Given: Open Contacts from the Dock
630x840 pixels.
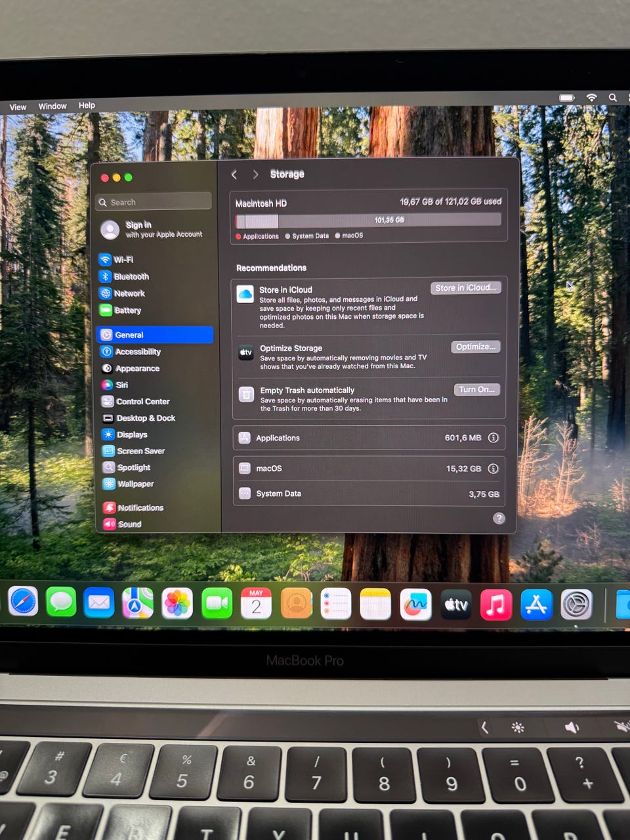Looking at the screenshot, I should point(296,603).
